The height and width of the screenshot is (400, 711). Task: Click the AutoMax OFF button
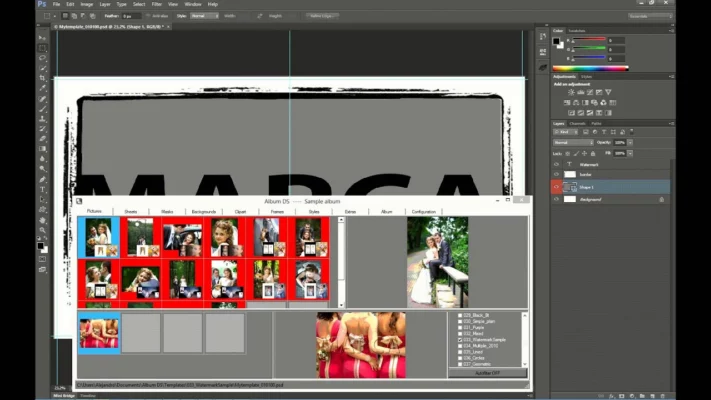coord(487,373)
